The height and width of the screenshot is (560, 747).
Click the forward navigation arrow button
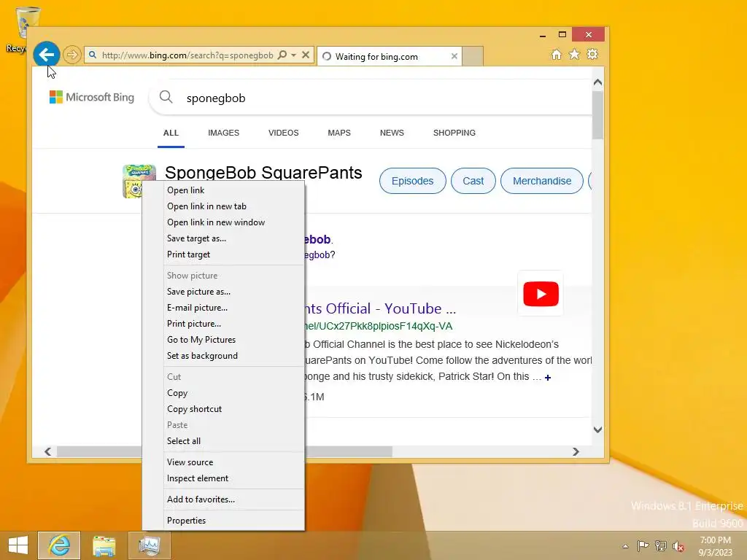pyautogui.click(x=72, y=55)
